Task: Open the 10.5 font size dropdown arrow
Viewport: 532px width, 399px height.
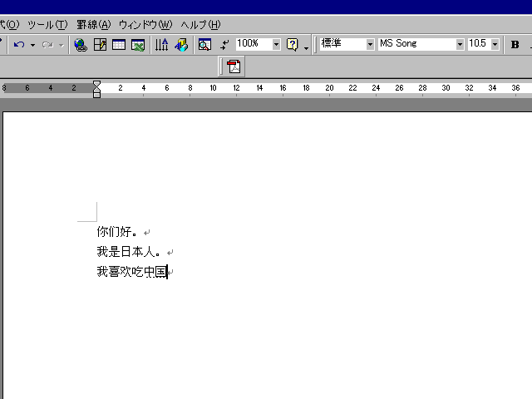Action: (x=495, y=44)
